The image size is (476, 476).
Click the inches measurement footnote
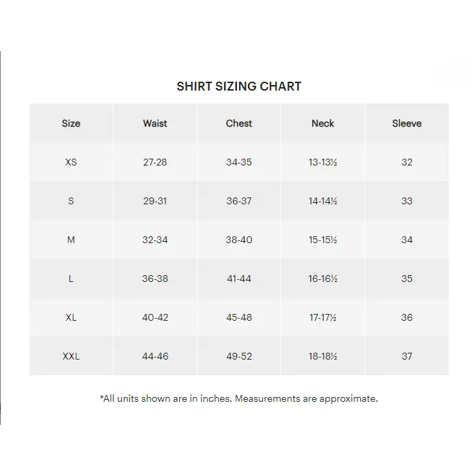(239, 398)
